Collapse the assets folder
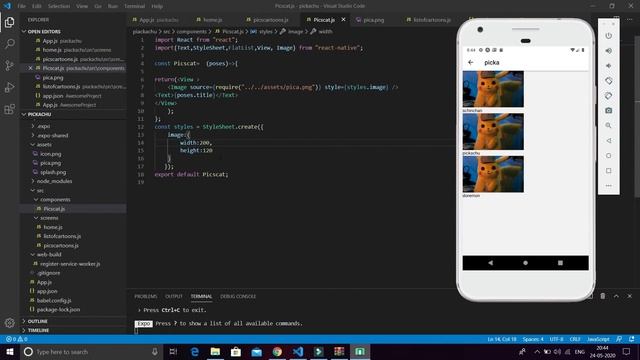This screenshot has height=360, width=640. click(44, 144)
